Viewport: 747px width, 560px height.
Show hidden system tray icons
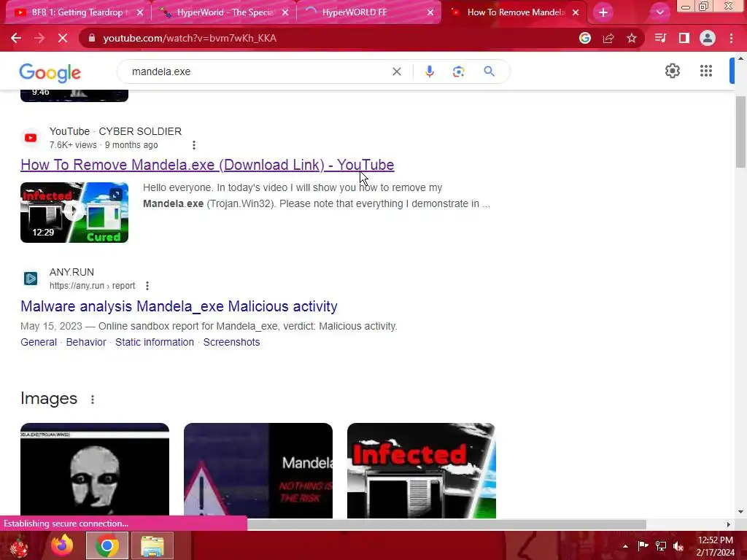coord(625,545)
